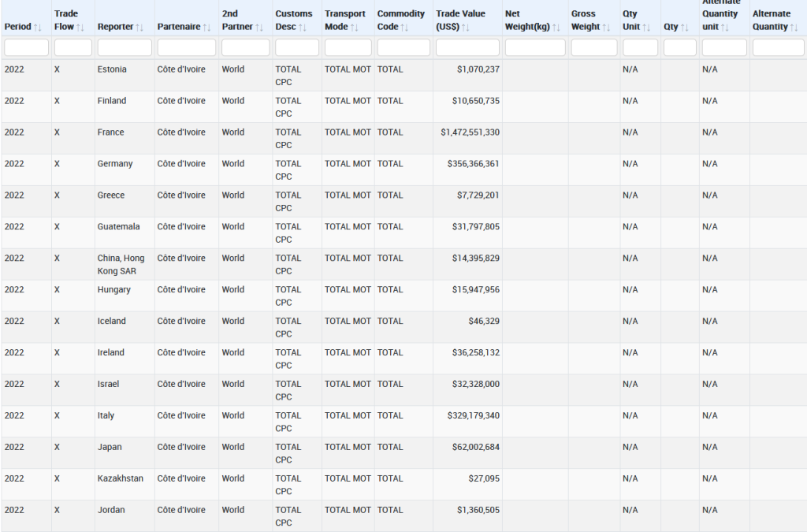Image resolution: width=807 pixels, height=532 pixels.
Task: Click the 2nd Partner sort arrows
Action: (x=259, y=28)
